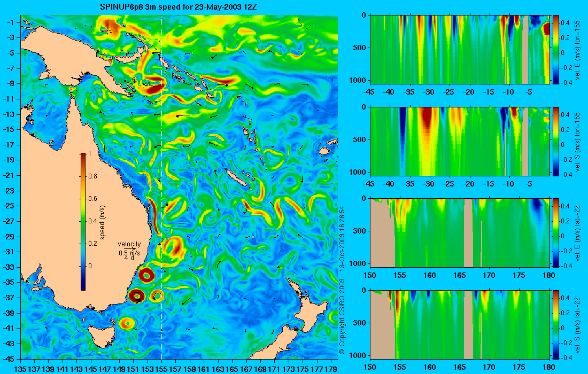This screenshot has width=588, height=374.
Task: Click the second lon=155 southward velocity section plot
Action: click(x=460, y=141)
